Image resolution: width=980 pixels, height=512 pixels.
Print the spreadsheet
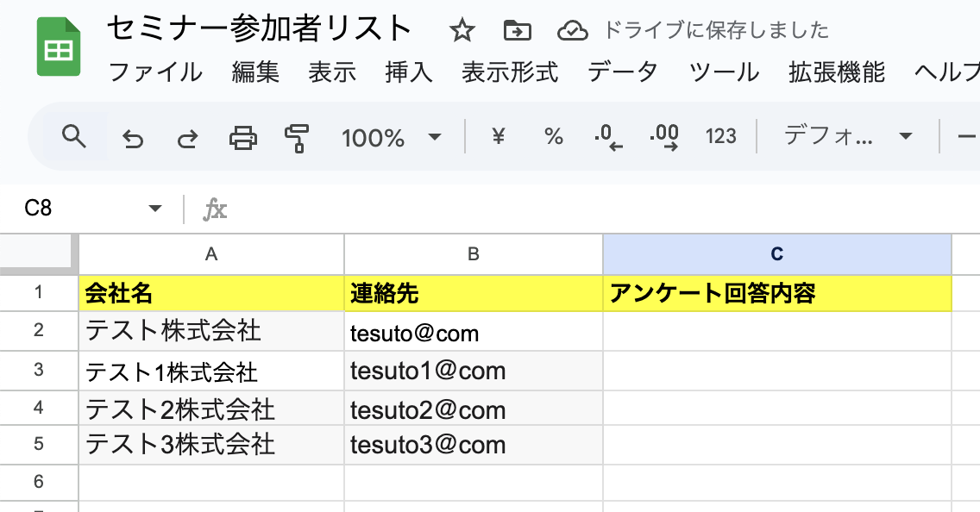coord(242,137)
